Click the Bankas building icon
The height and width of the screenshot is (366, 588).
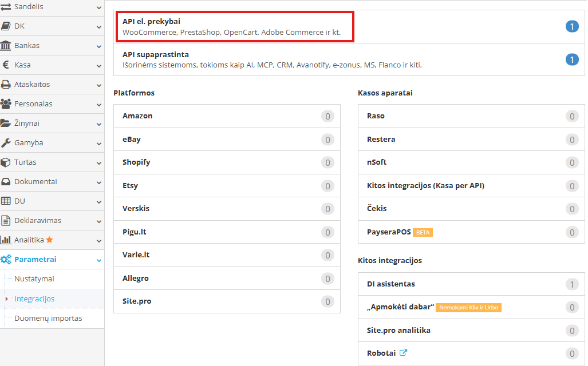click(x=6, y=46)
